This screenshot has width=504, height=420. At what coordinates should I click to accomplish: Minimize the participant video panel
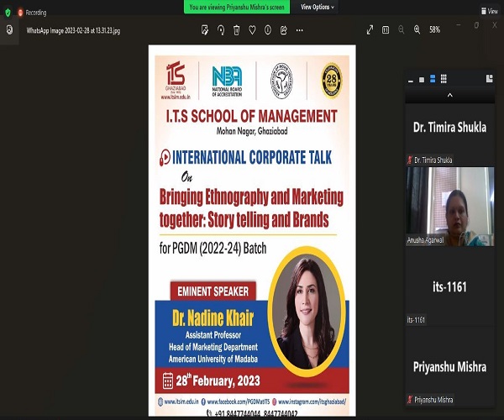tap(411, 80)
